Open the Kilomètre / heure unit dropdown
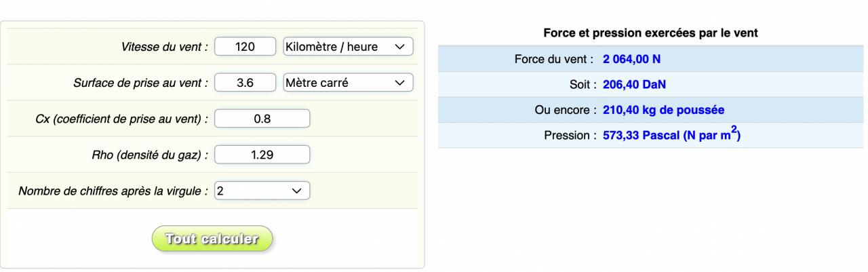The height and width of the screenshot is (272, 868). pyautogui.click(x=347, y=46)
